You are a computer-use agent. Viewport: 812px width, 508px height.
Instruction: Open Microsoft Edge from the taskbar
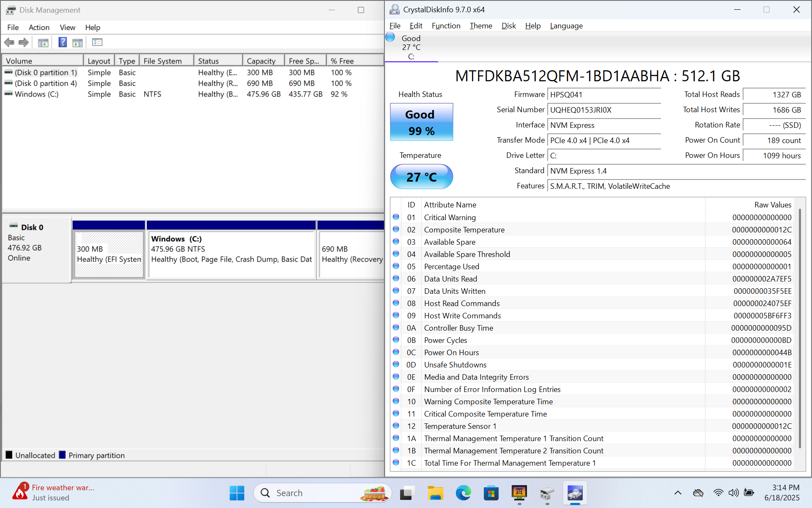[463, 493]
